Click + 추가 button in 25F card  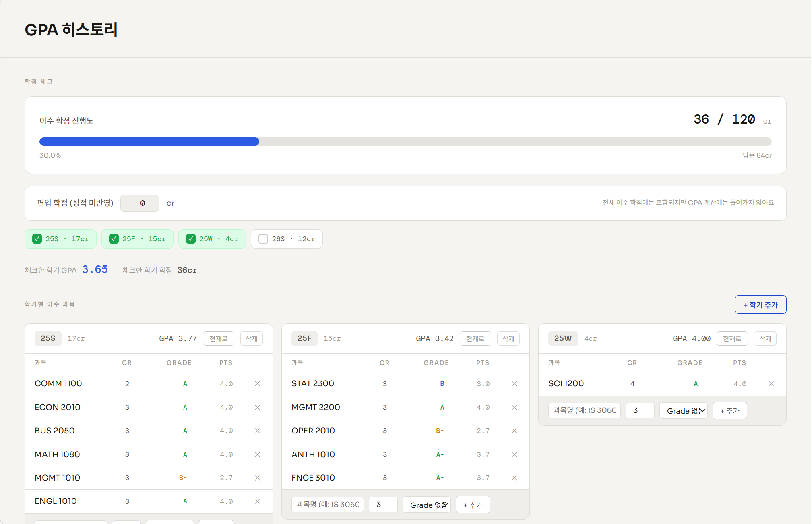[x=473, y=505]
